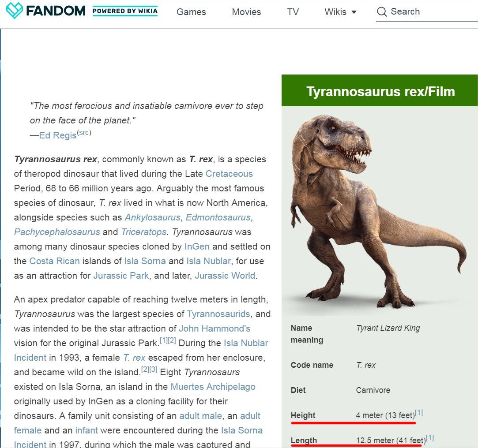Screen dimensions: 478x448
Task: Click the Powered by Wikia badge
Action: [x=125, y=11]
